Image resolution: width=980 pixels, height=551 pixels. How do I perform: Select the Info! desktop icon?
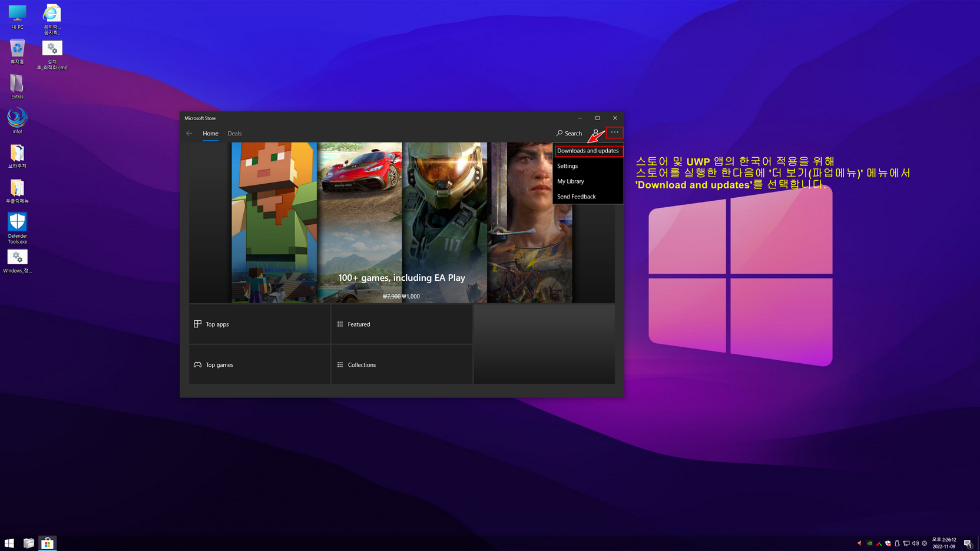(17, 121)
